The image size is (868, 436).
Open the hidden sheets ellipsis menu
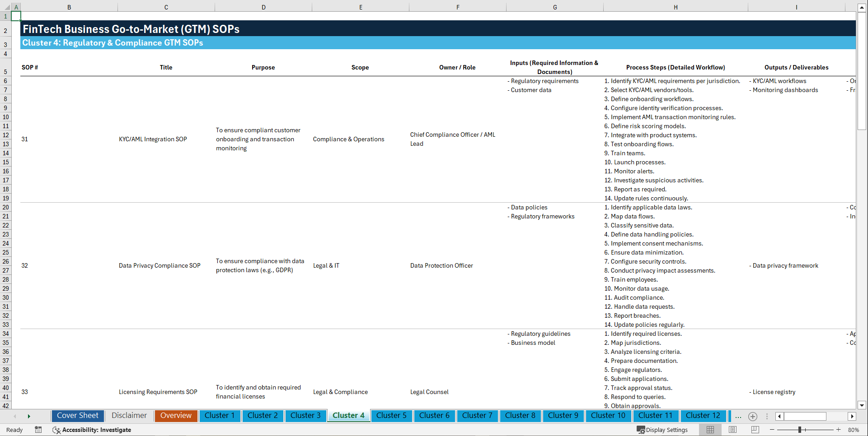(x=738, y=416)
